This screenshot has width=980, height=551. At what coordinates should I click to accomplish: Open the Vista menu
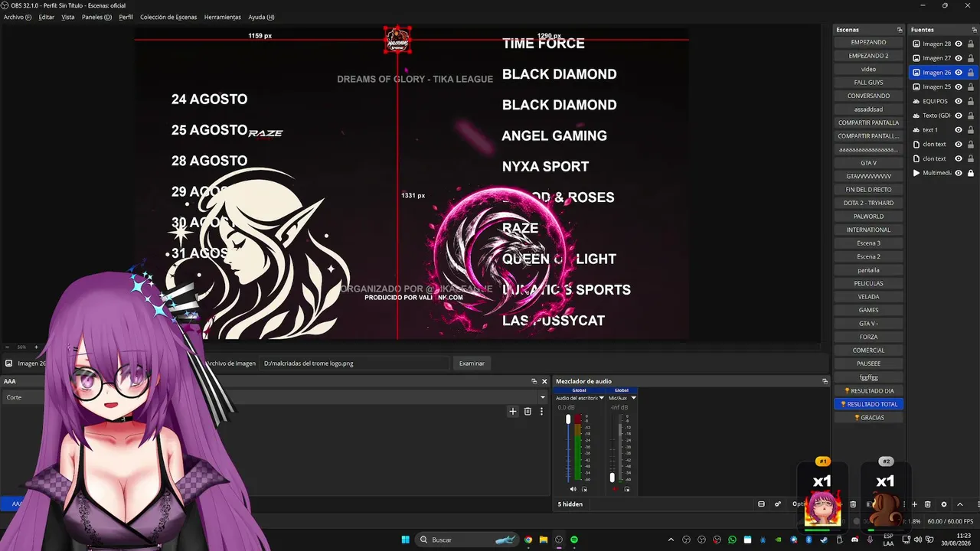click(68, 17)
